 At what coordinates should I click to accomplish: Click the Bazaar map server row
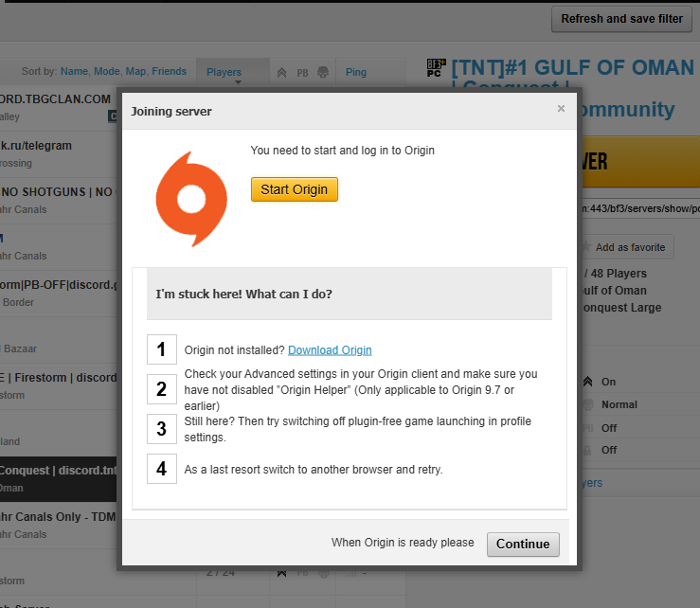click(59, 340)
